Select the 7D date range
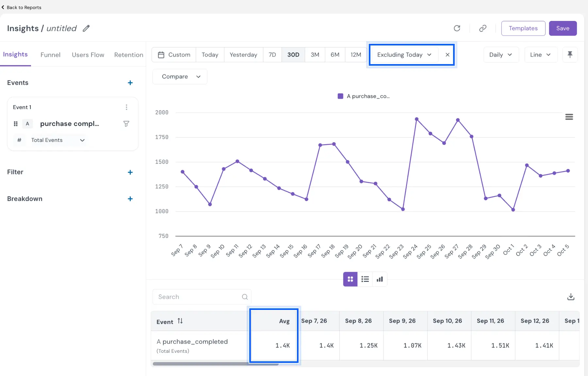The image size is (588, 376). click(272, 55)
